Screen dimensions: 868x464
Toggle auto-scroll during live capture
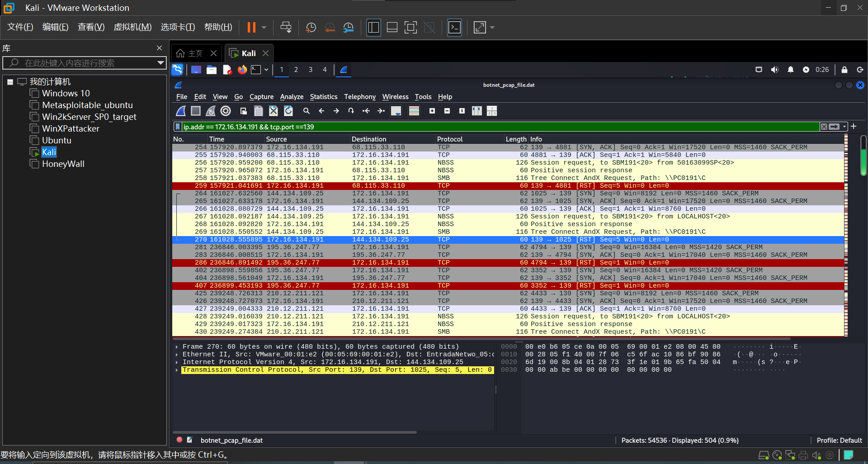click(x=396, y=111)
